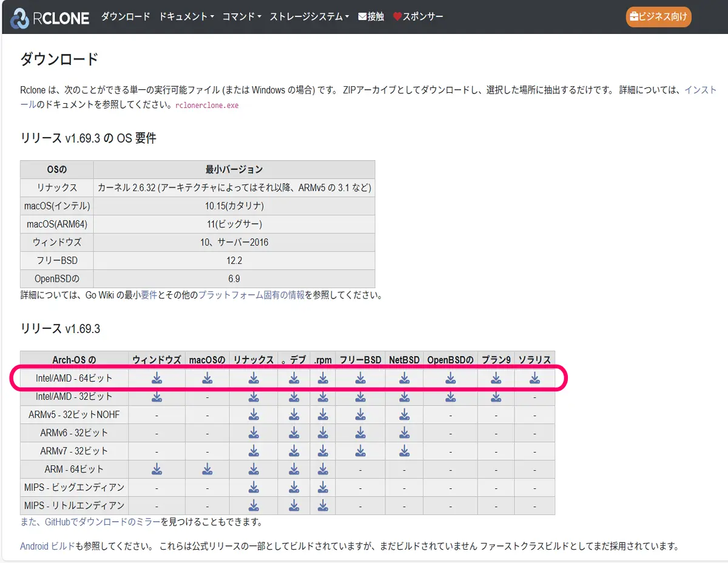
Task: Click the 10.15(カタリナ) version cell
Action: pos(234,206)
